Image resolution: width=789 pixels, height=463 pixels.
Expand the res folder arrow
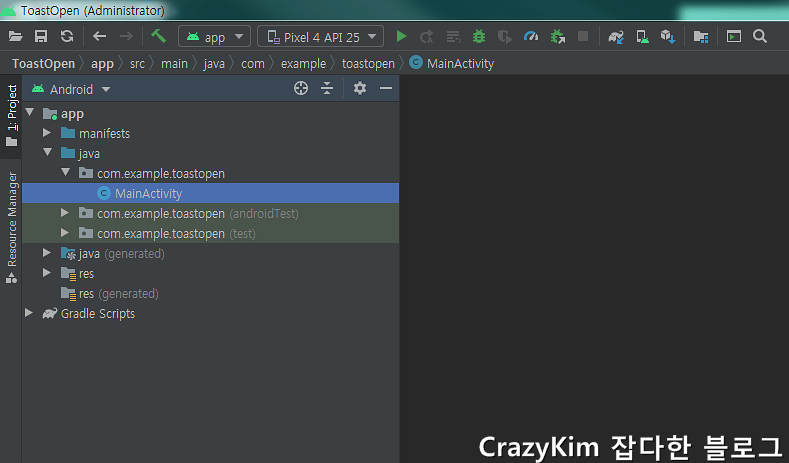pyautogui.click(x=47, y=273)
